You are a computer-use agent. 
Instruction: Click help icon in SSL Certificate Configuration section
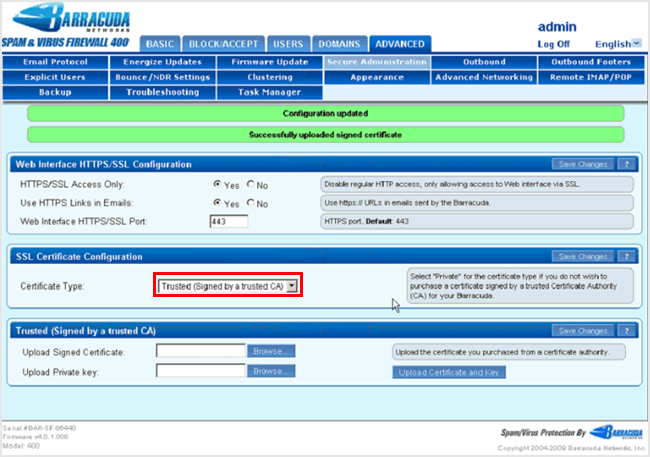626,256
